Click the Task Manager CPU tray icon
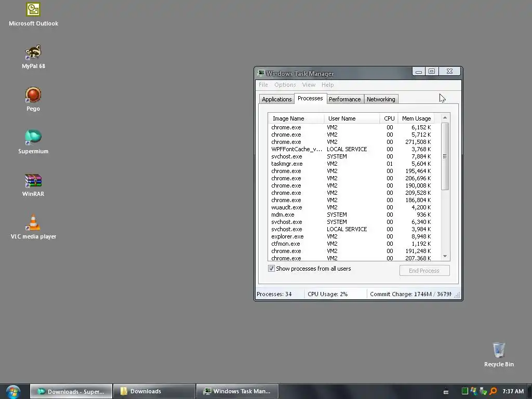Screen dimensions: 532x399 (x=465, y=391)
